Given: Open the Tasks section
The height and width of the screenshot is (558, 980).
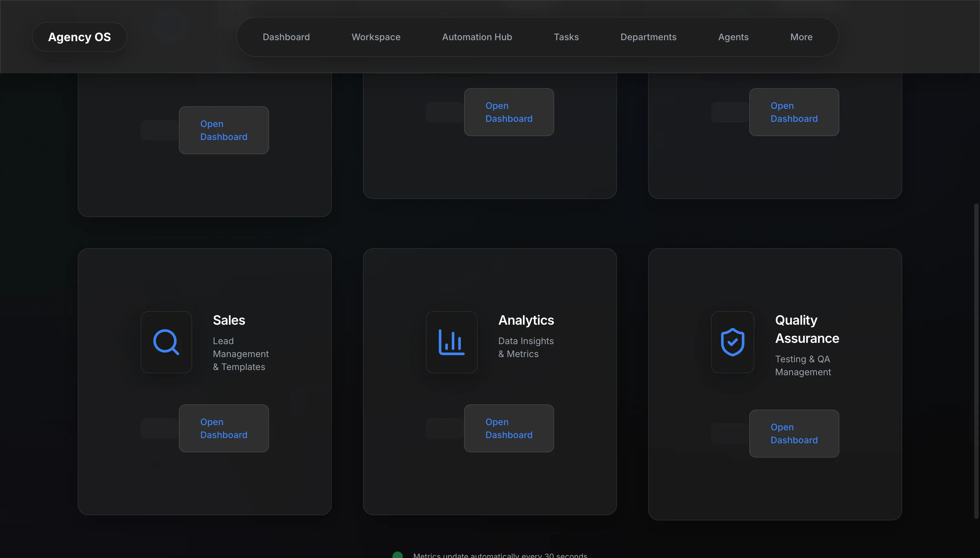Looking at the screenshot, I should [x=566, y=37].
